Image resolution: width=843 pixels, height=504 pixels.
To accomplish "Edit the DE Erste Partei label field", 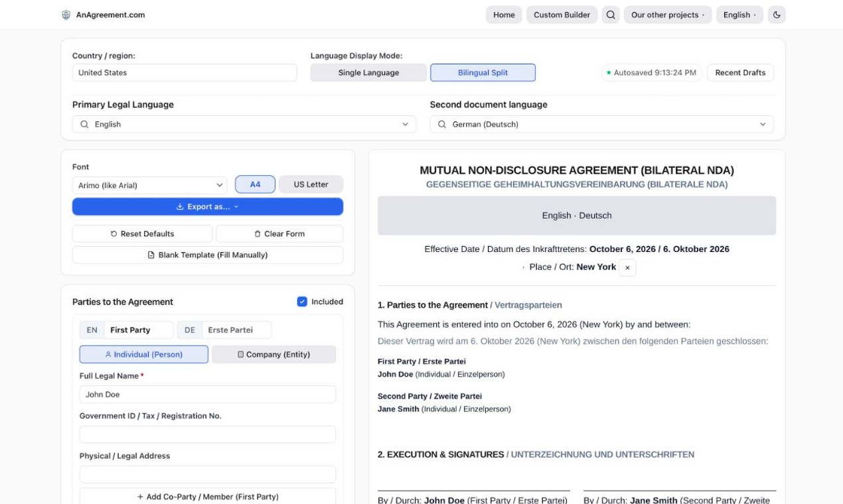I will pyautogui.click(x=236, y=330).
